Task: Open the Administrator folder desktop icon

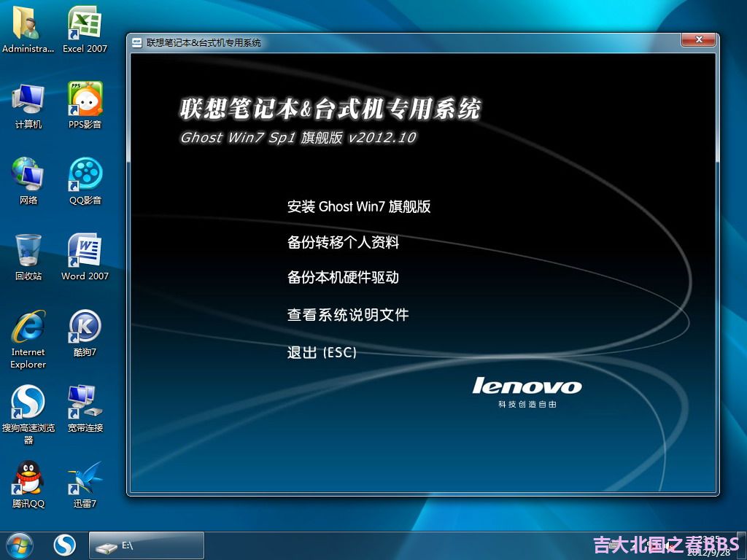Action: (x=28, y=29)
